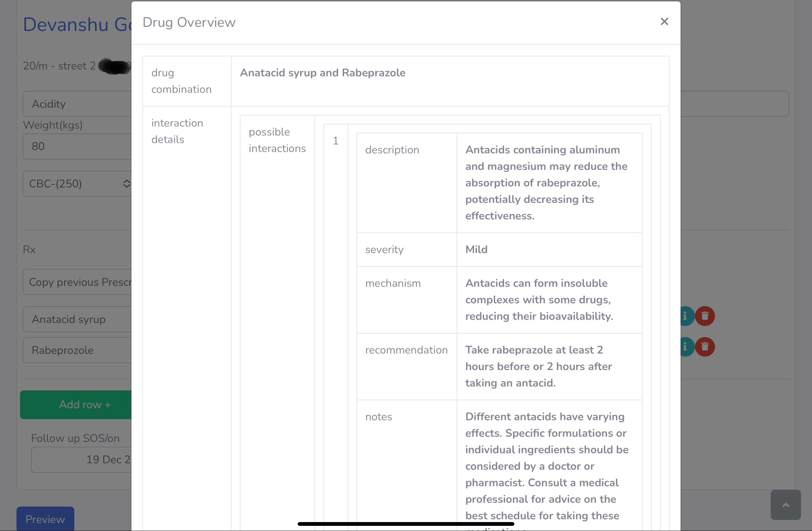Click the patient name Devanshu heading

77,24
